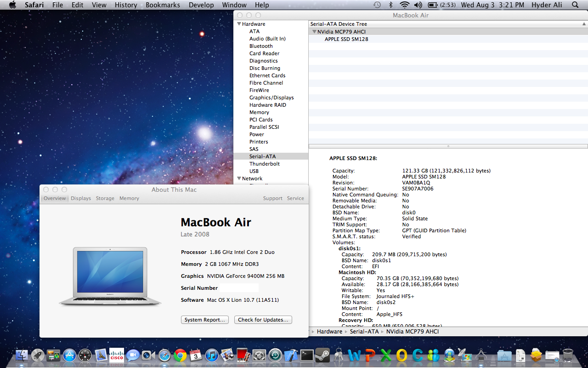Click the Safari compass Dock icon

tap(164, 355)
